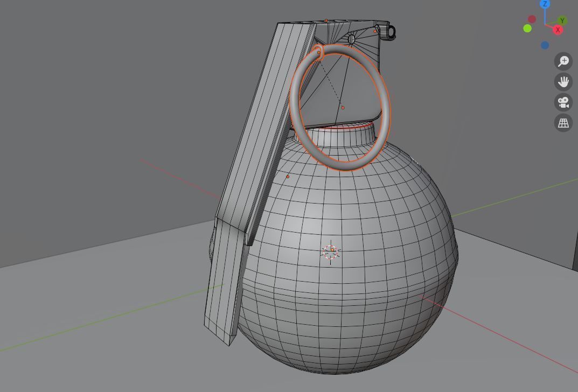Click the blue Z axis gizmo handle

coord(545,4)
